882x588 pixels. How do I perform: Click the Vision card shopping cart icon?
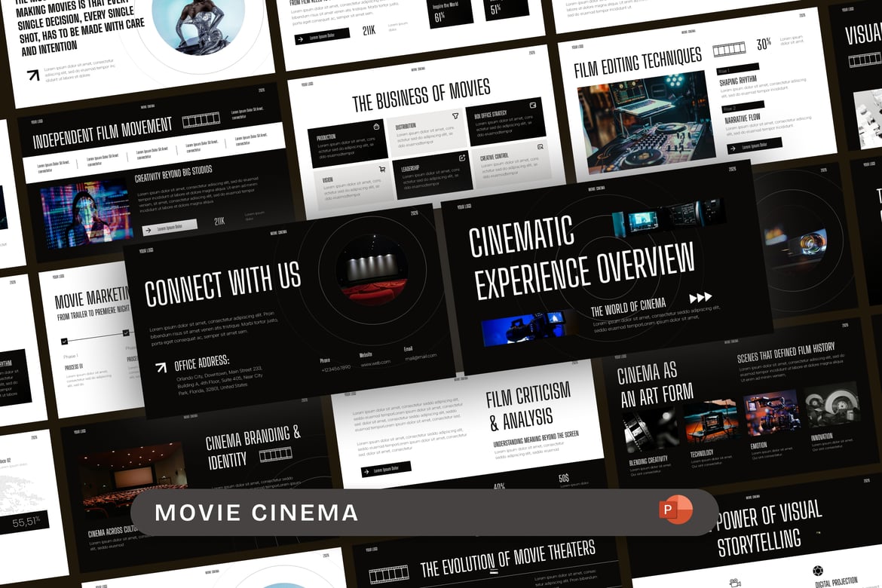coord(382,169)
